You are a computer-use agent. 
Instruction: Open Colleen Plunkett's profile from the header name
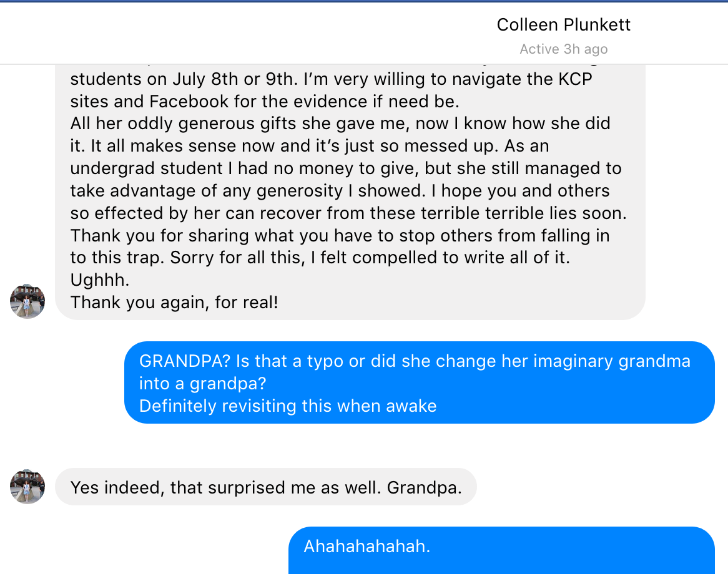click(x=563, y=25)
